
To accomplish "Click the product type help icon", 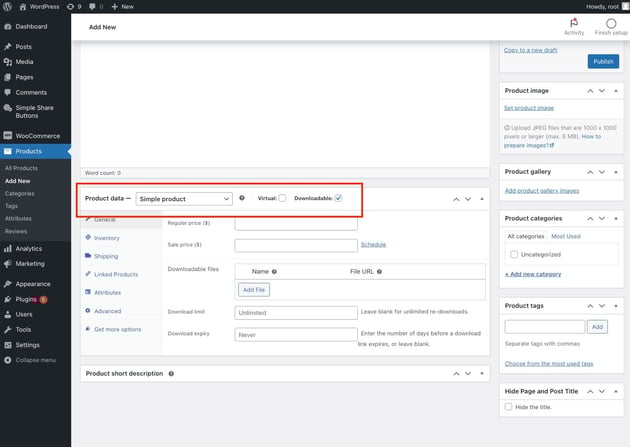I will [x=242, y=198].
